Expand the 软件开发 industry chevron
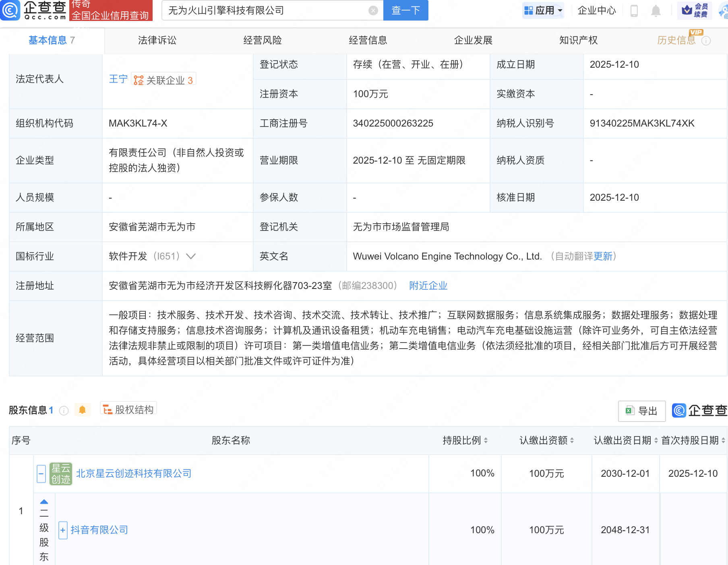 [x=191, y=256]
